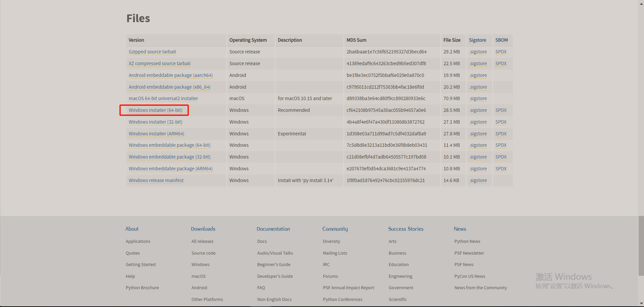The image size is (644, 307).
Task: Open the Getting Started page
Action: pyautogui.click(x=140, y=264)
